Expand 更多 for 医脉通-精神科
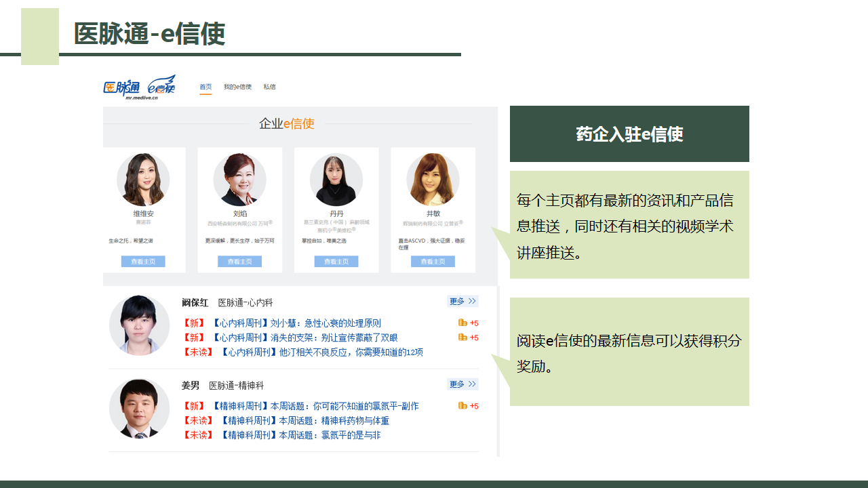Viewport: 868px width, 488px height. 462,384
